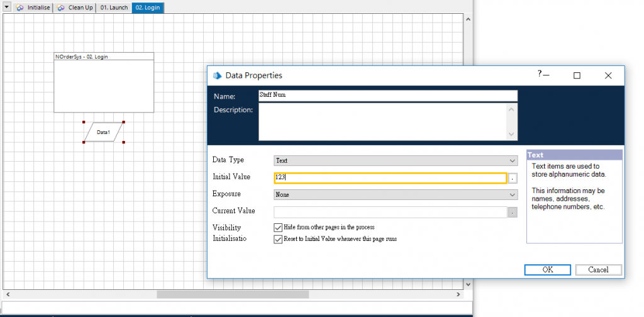The height and width of the screenshot is (317, 644).
Task: Click the Data Type label
Action: (x=228, y=160)
